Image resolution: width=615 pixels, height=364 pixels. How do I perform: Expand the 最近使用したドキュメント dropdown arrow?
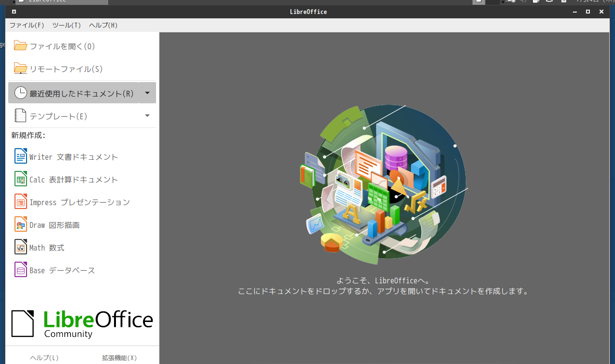147,93
